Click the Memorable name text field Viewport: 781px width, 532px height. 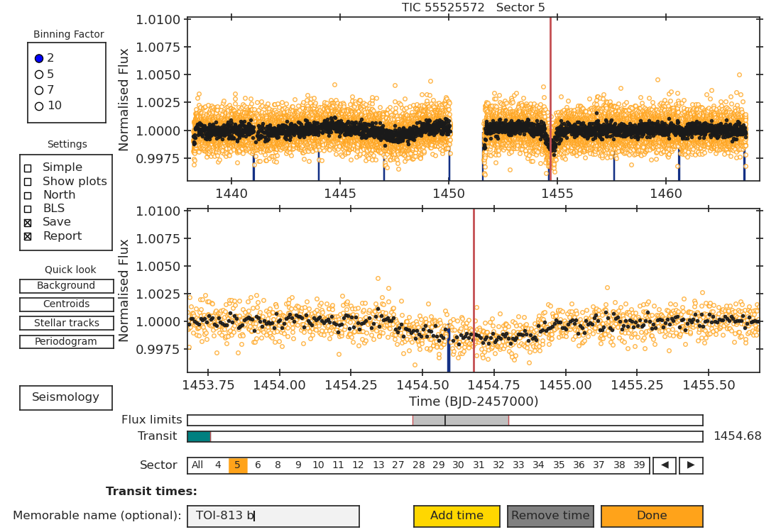(273, 516)
